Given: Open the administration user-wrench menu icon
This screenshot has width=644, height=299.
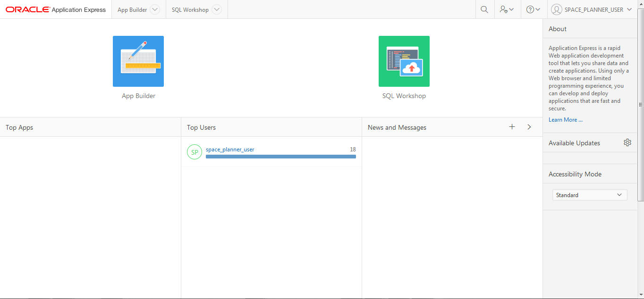Looking at the screenshot, I should [507, 9].
